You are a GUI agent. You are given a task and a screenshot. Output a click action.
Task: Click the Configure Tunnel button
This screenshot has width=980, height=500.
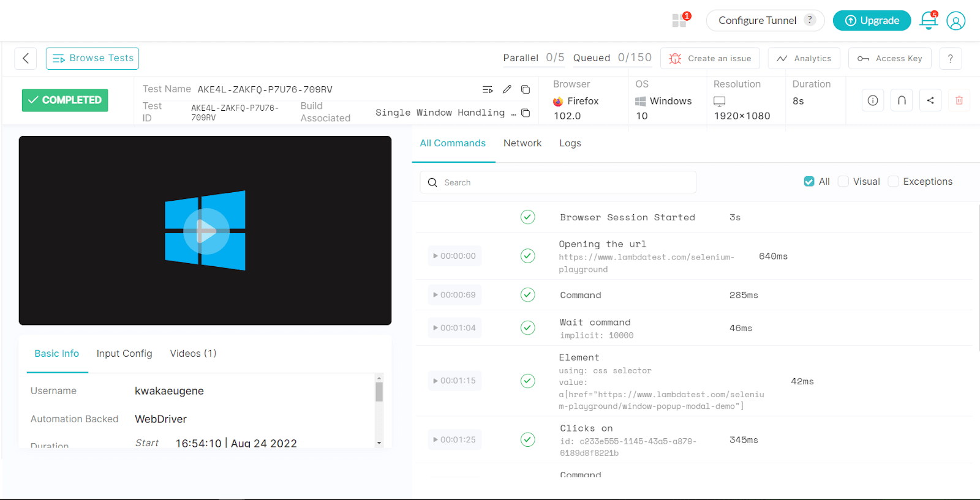point(765,20)
